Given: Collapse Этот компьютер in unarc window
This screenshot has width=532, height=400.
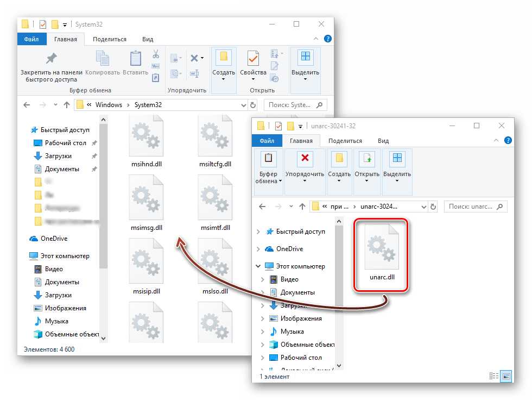Looking at the screenshot, I should tap(258, 266).
